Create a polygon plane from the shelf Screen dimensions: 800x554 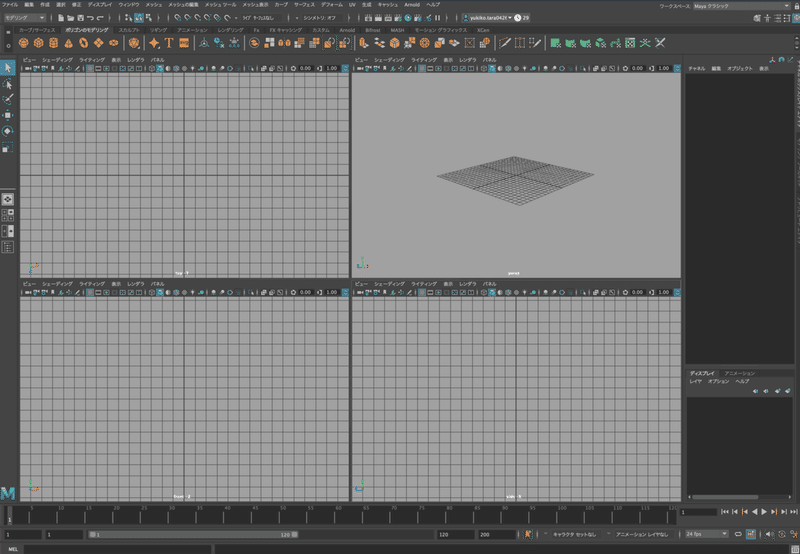click(x=98, y=43)
